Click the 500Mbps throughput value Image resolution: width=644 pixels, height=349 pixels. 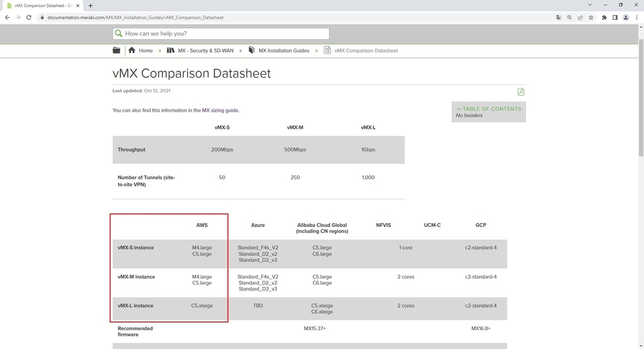pyautogui.click(x=295, y=150)
